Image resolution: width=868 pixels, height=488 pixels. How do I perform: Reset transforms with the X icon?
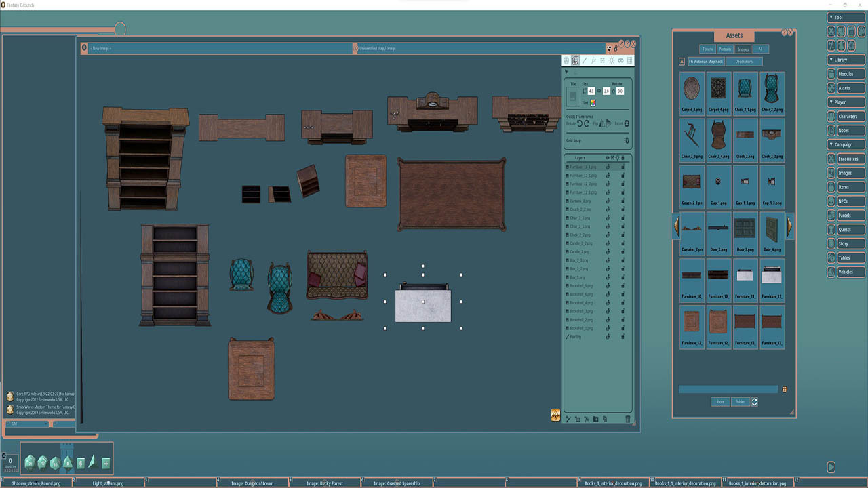click(627, 123)
